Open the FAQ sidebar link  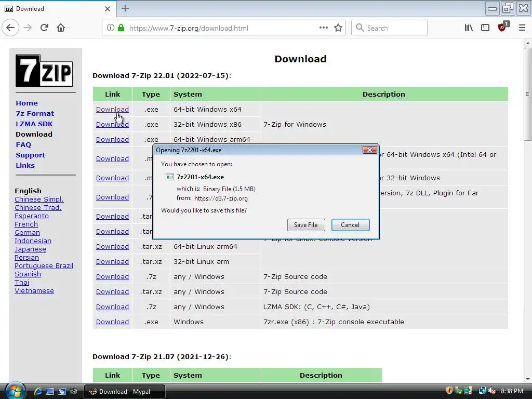[x=23, y=145]
